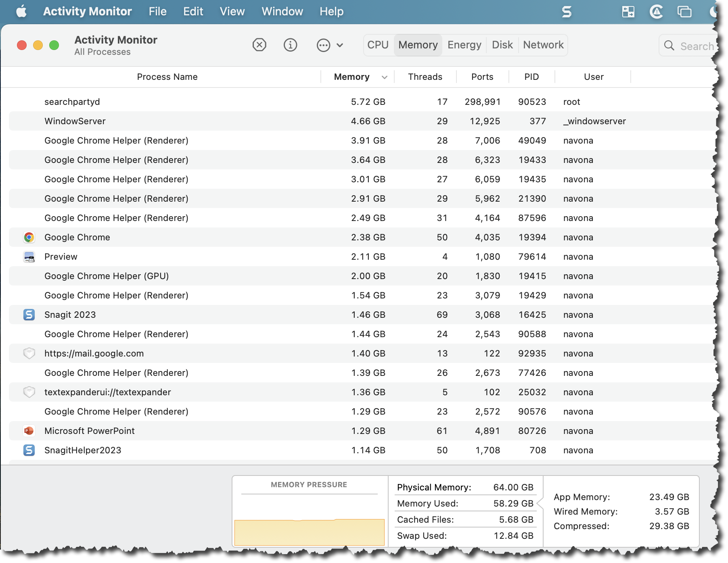Select the Microsoft PowerPoint process name
This screenshot has height=563, width=728.
click(x=90, y=431)
